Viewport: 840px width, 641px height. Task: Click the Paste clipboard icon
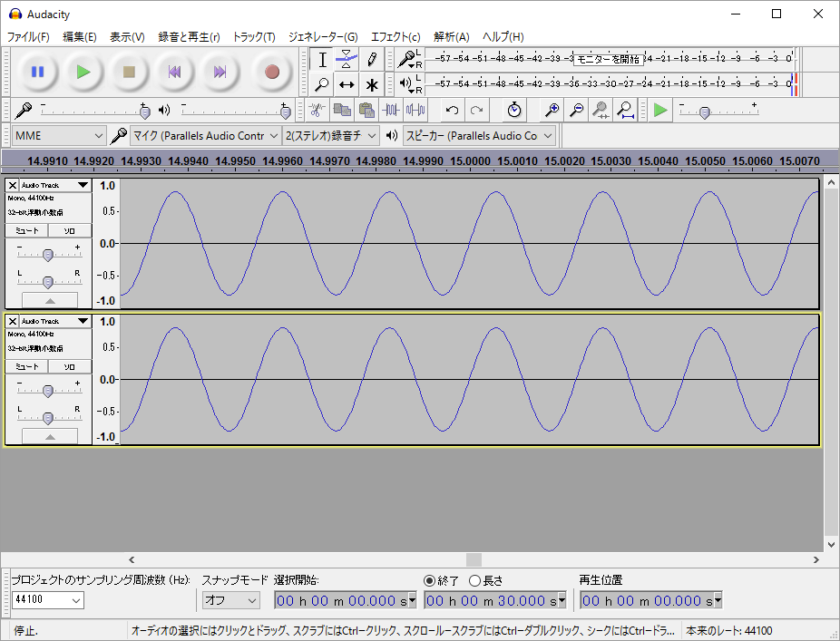tap(366, 111)
